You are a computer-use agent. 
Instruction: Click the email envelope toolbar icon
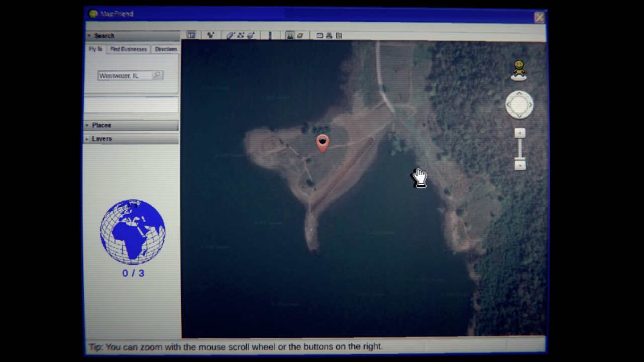point(319,35)
